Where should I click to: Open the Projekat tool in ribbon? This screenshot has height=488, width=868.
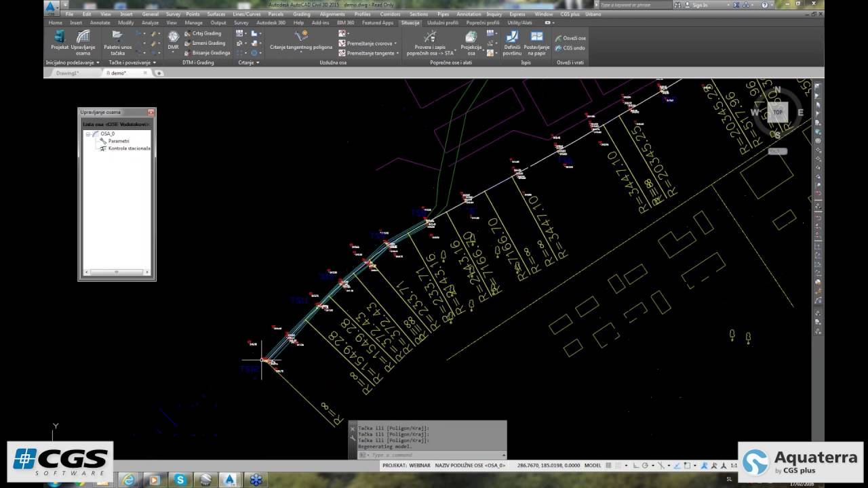(x=60, y=41)
